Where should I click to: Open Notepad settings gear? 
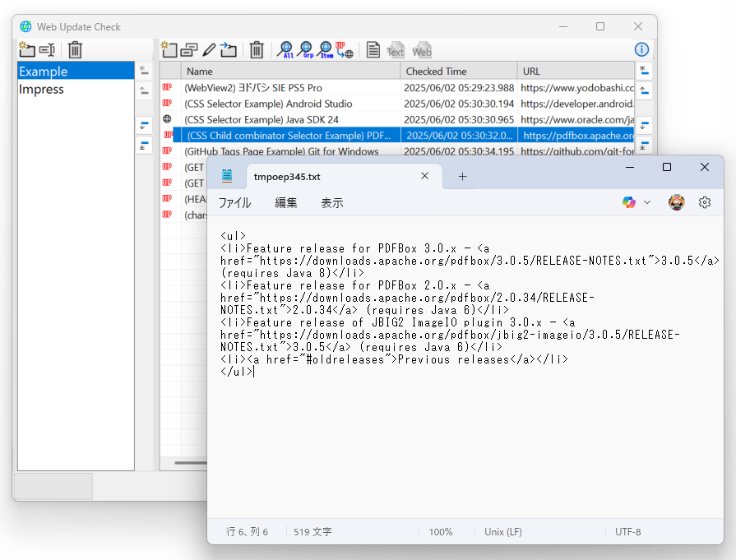pos(705,202)
